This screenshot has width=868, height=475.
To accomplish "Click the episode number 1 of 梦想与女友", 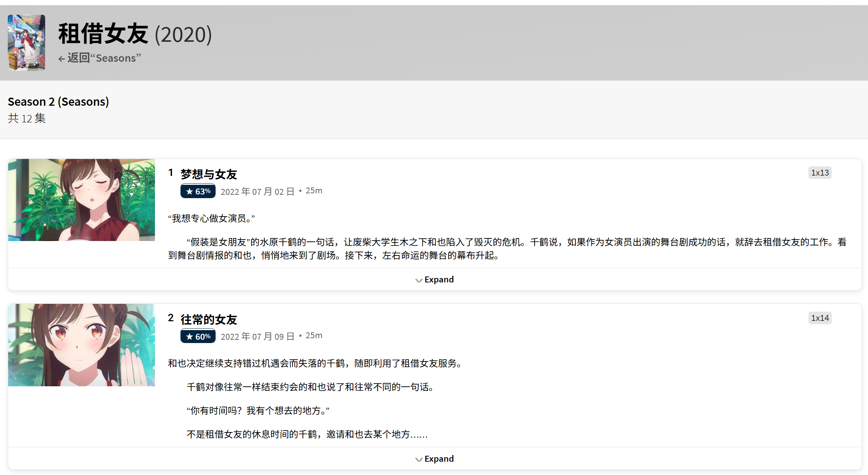I will (x=170, y=173).
